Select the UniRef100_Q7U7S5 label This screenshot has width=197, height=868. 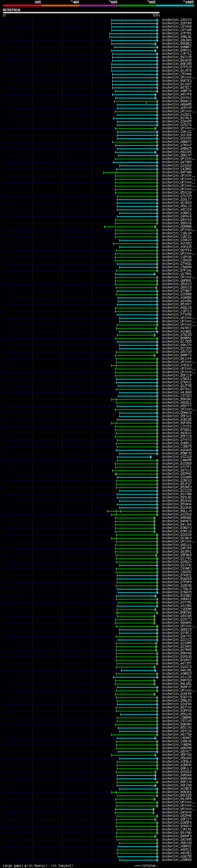click(x=176, y=196)
